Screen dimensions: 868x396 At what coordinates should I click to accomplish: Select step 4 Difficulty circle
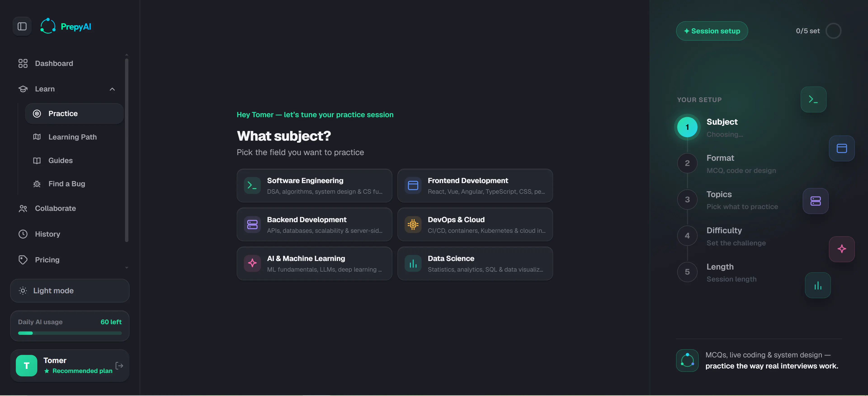(687, 235)
